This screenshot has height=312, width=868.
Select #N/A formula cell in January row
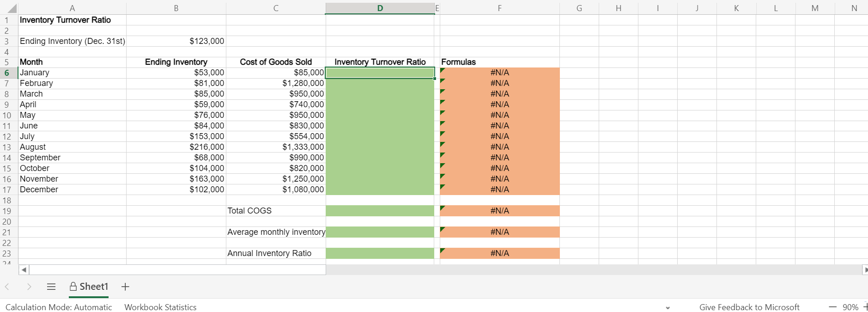click(x=499, y=73)
